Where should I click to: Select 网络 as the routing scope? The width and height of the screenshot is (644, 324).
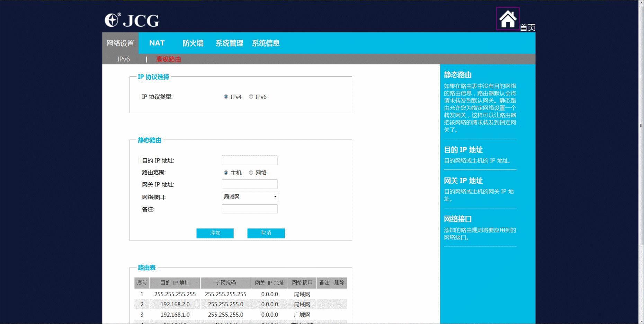tap(251, 173)
